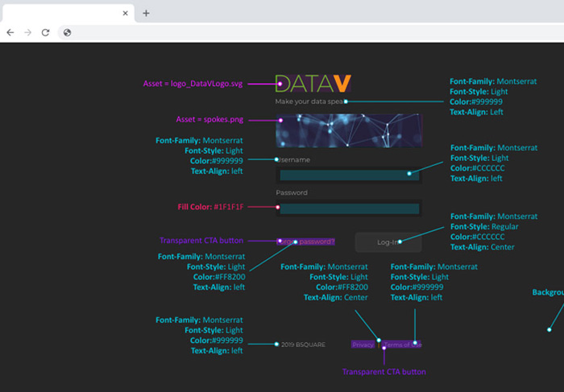564x392 pixels.
Task: Click into the Username field
Action: pyautogui.click(x=348, y=175)
